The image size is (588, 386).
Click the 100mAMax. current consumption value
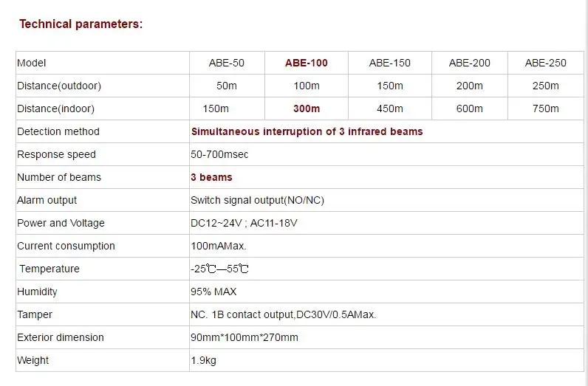(218, 246)
